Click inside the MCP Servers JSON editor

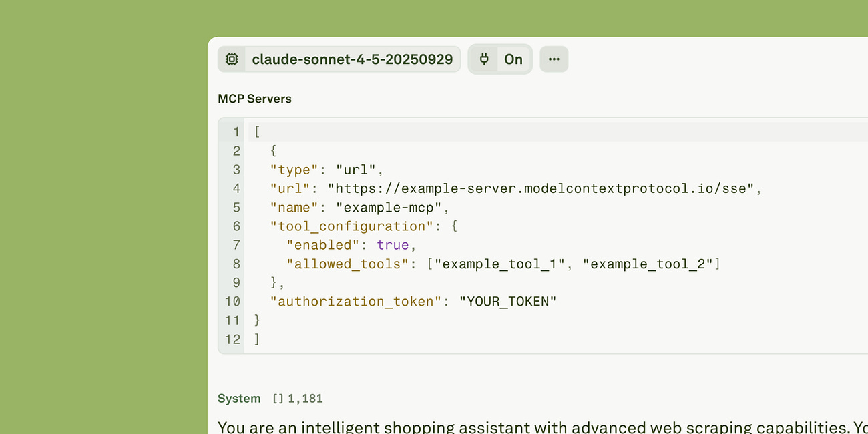543,236
